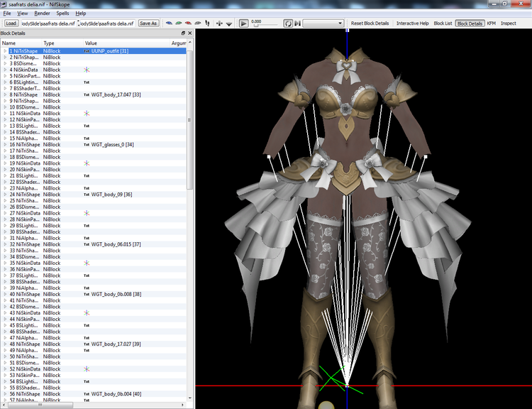
Task: Click the matrix icon of 4 NiSkinData
Action: [x=87, y=70]
